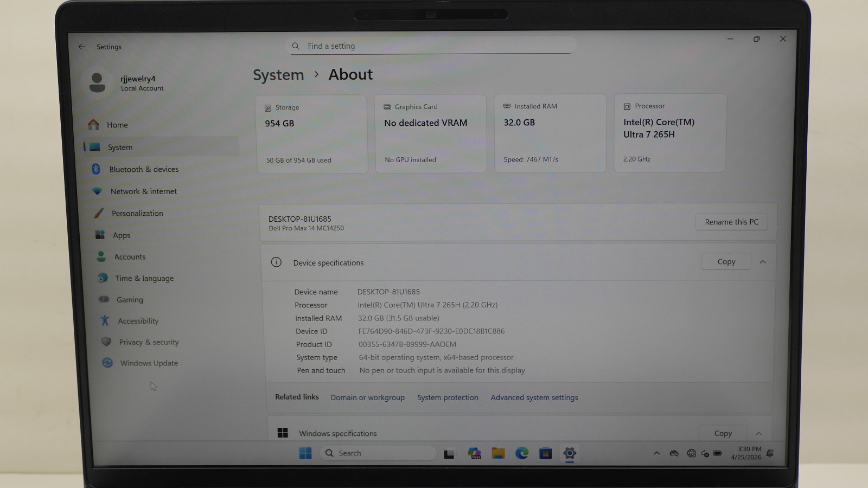Copy the Windows specifications
The width and height of the screenshot is (868, 488).
pos(723,433)
